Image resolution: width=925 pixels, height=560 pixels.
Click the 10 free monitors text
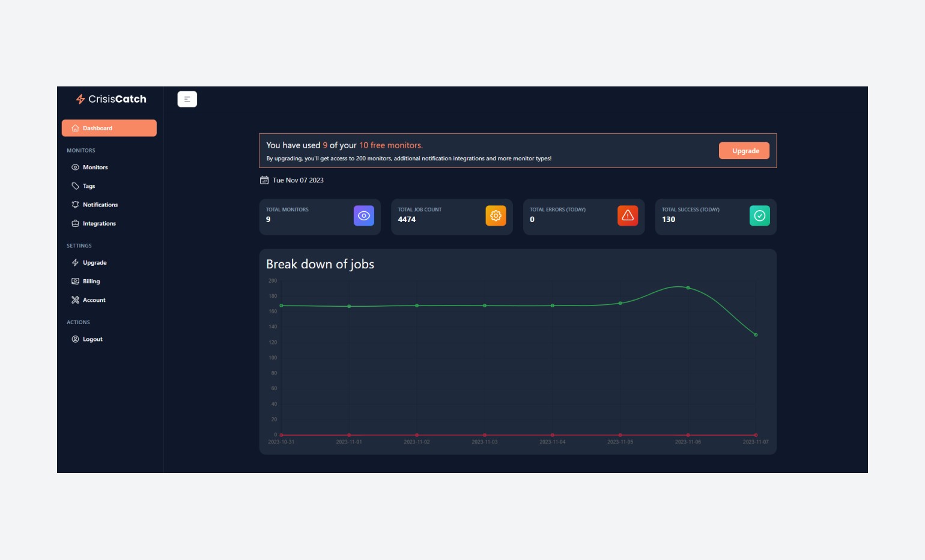pos(390,145)
